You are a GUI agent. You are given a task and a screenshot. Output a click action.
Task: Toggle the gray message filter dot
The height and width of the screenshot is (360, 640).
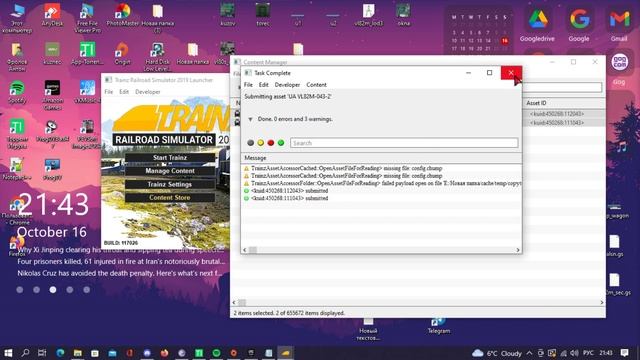pyautogui.click(x=251, y=143)
